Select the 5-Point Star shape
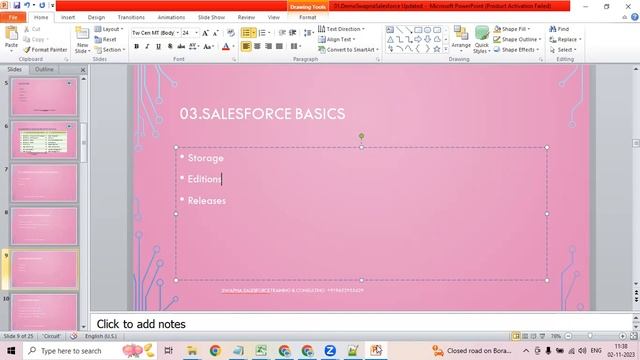The width and height of the screenshot is (640, 360). [x=437, y=49]
